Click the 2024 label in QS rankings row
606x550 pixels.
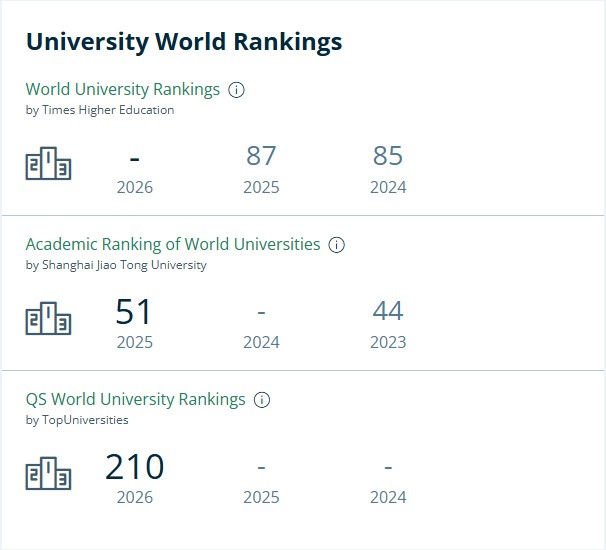[388, 497]
